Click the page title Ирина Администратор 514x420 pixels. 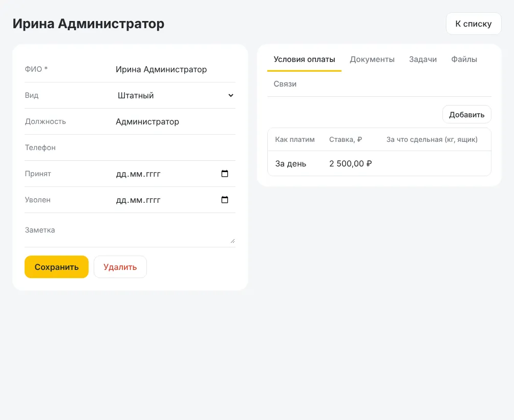click(x=89, y=24)
